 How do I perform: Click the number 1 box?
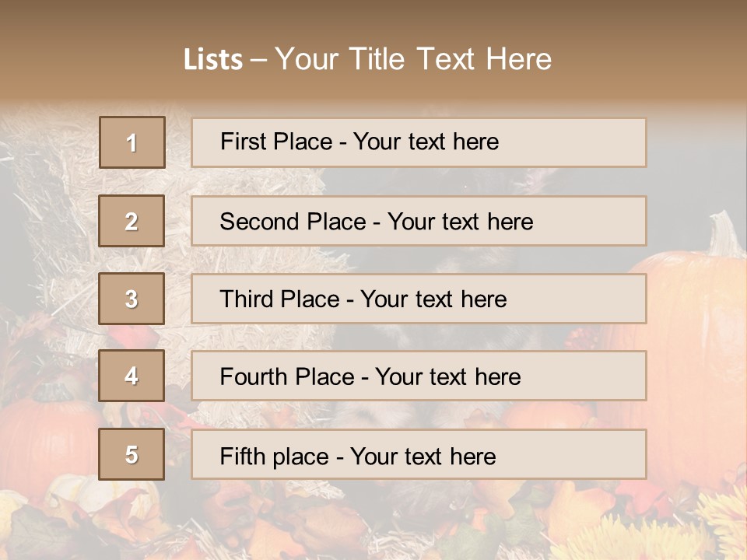click(132, 142)
